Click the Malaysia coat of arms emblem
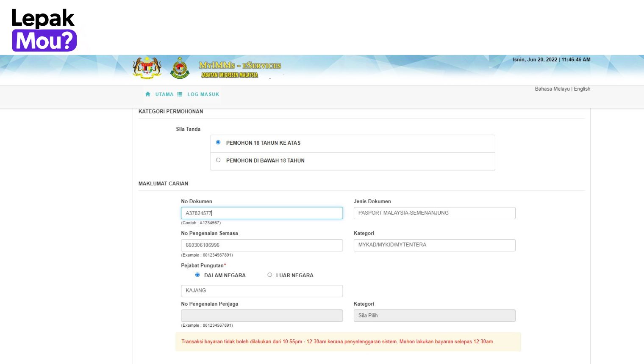This screenshot has width=644, height=364. [147, 67]
